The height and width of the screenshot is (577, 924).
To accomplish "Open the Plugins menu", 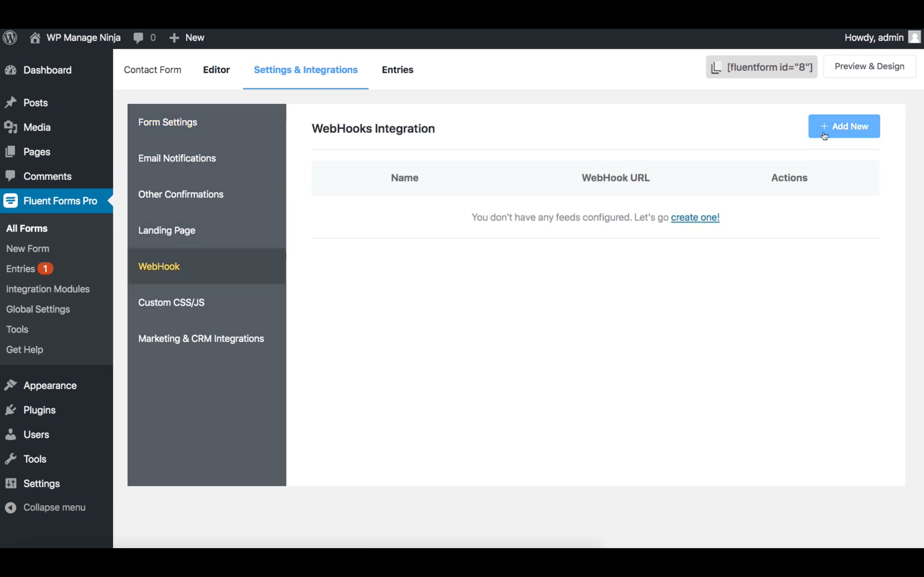I will coord(39,410).
